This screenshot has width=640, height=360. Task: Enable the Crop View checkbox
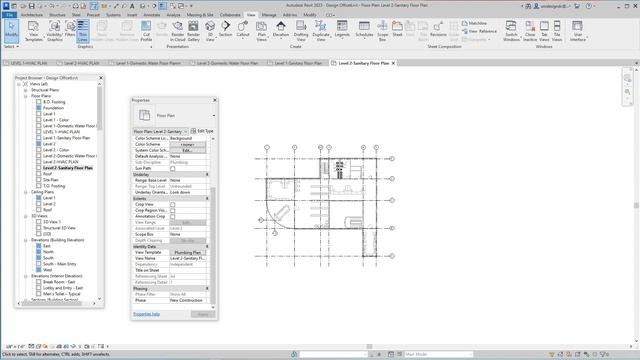[173, 204]
